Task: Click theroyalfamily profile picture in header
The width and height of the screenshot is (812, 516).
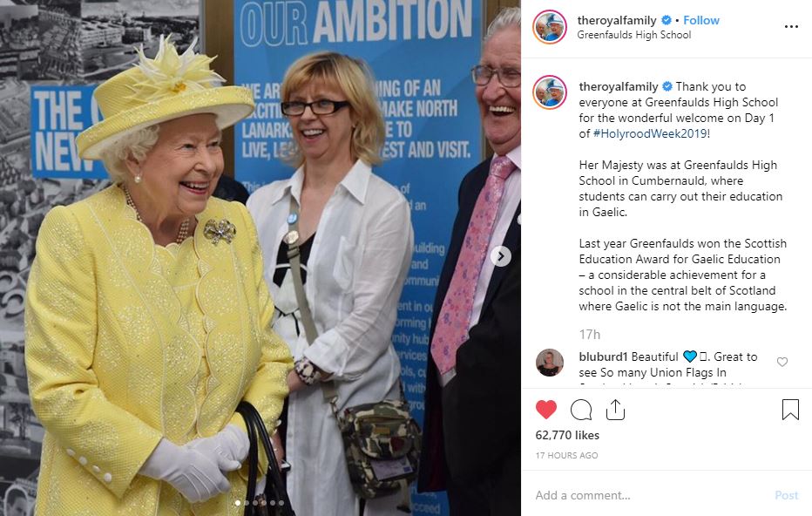Action: [x=550, y=27]
